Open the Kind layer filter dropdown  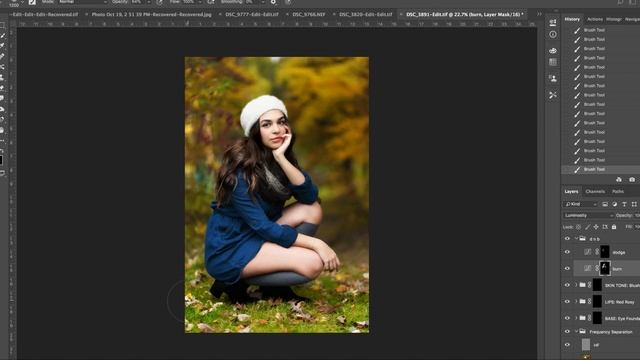(x=580, y=204)
